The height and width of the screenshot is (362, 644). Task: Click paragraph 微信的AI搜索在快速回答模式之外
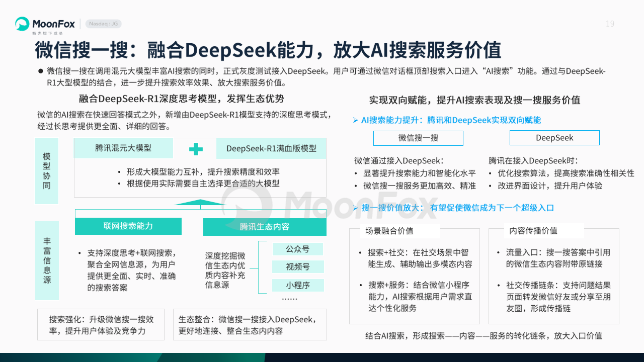pyautogui.click(x=185, y=120)
